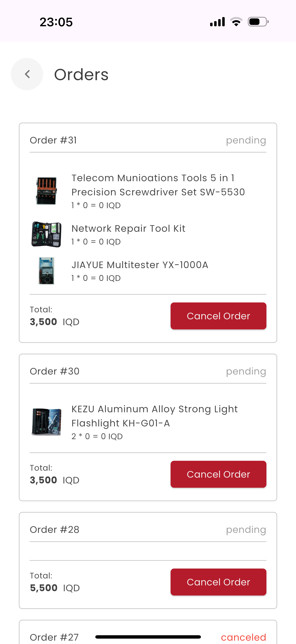Cancel Order #28
This screenshot has width=296, height=644.
coord(218,582)
